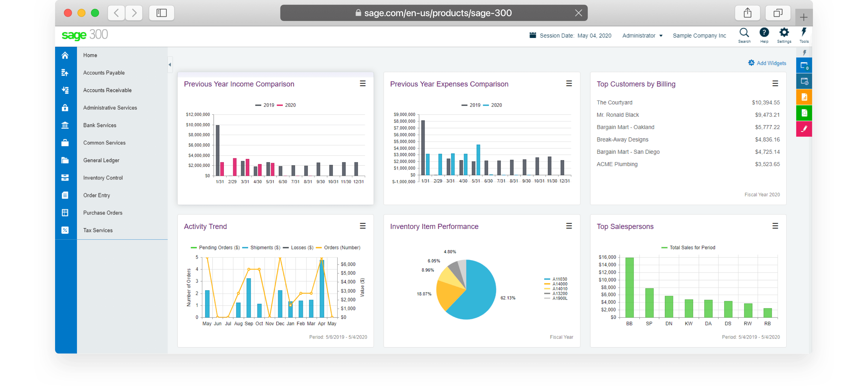Open the Top Customers by Billing widget menu
Screen dimensions: 868x392
775,83
